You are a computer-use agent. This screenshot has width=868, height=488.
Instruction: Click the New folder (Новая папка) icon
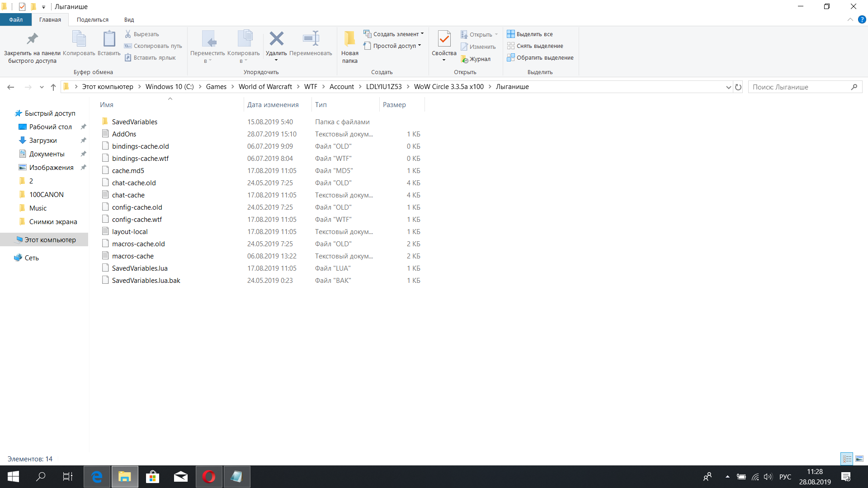349,39
